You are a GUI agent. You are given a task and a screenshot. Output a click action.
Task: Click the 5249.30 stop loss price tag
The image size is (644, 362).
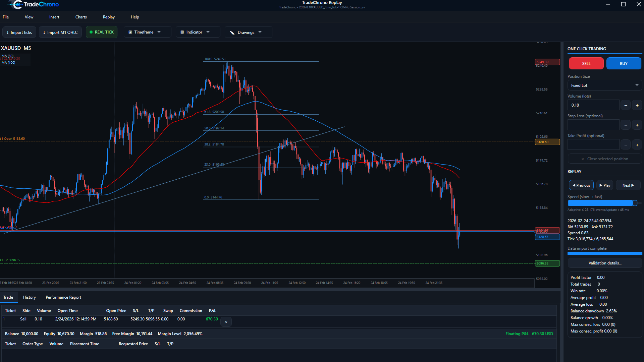547,62
